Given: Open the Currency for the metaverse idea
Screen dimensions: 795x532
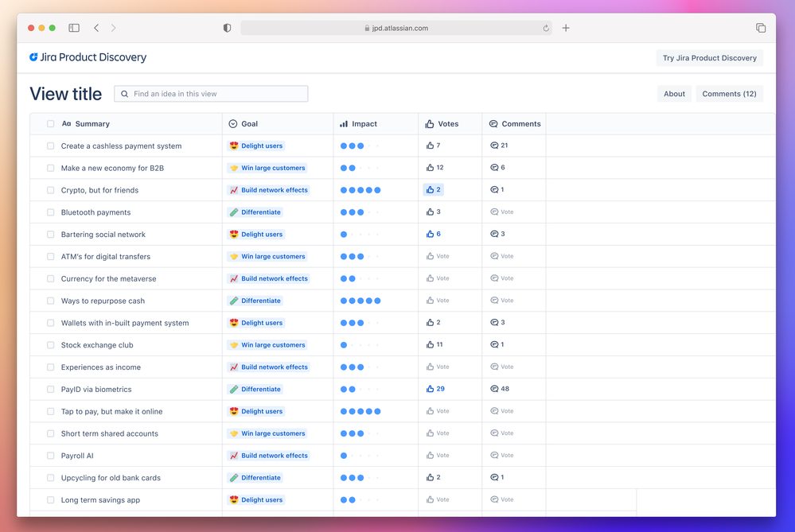Looking at the screenshot, I should click(x=108, y=278).
